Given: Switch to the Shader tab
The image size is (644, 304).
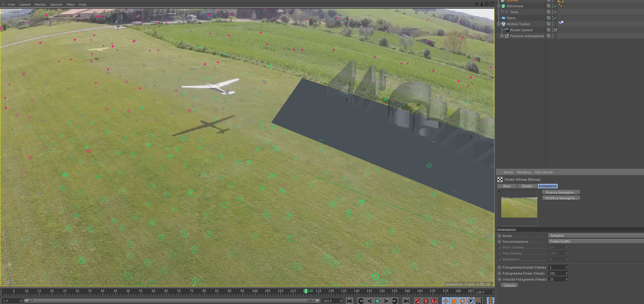Looking at the screenshot, I should click(x=527, y=186).
